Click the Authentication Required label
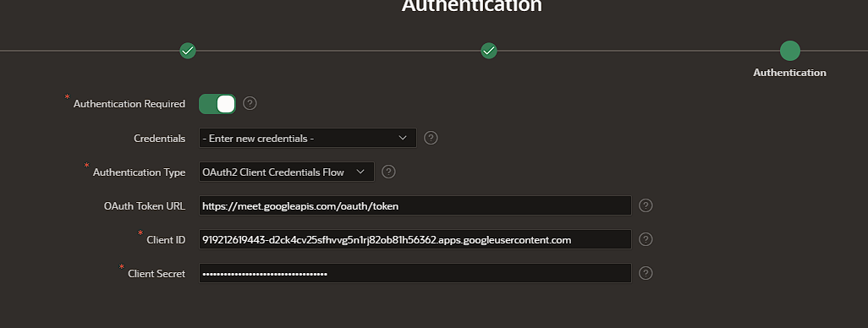The image size is (868, 328). pyautogui.click(x=129, y=104)
